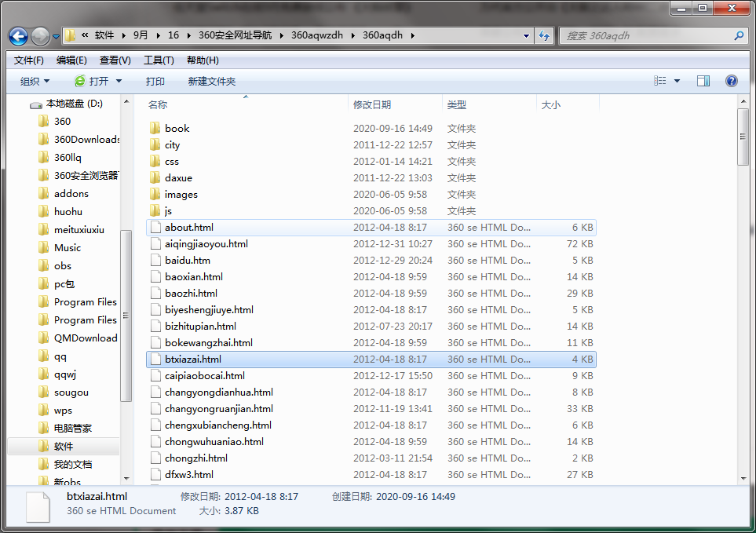This screenshot has width=756, height=533.
Task: Select dfxw3.html file name
Action: click(189, 474)
